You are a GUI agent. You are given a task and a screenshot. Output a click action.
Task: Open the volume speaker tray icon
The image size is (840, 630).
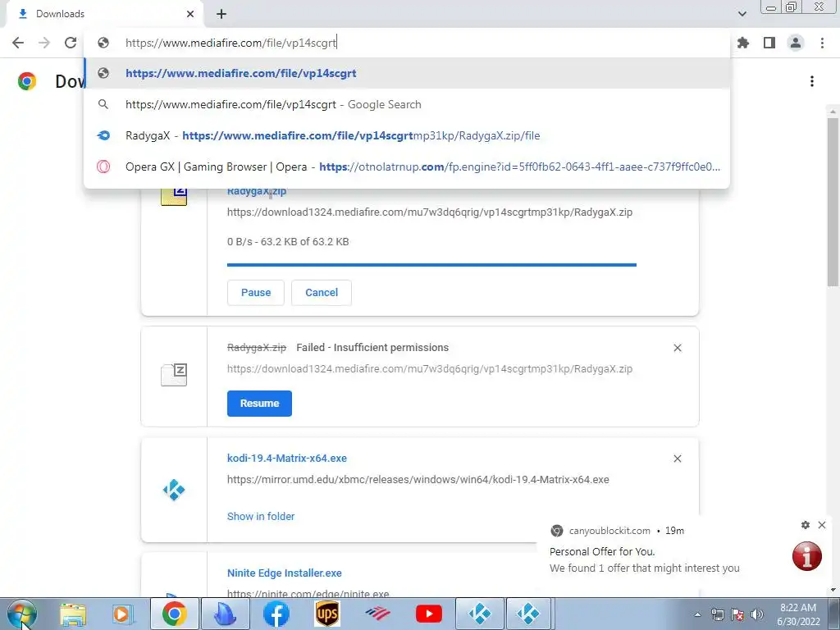757,614
